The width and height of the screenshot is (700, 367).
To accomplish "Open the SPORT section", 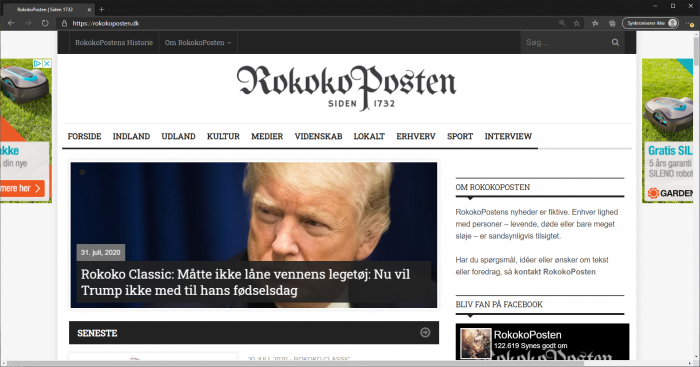I will click(460, 136).
